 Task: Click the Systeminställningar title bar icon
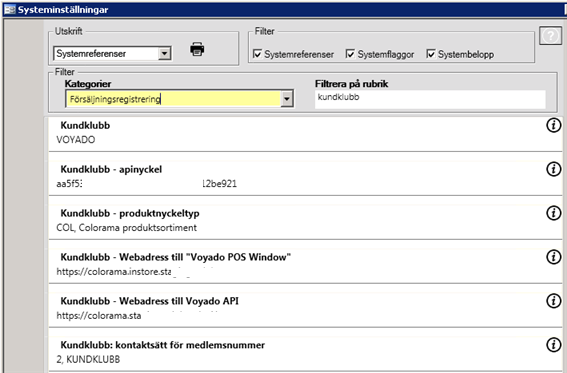pos(10,10)
